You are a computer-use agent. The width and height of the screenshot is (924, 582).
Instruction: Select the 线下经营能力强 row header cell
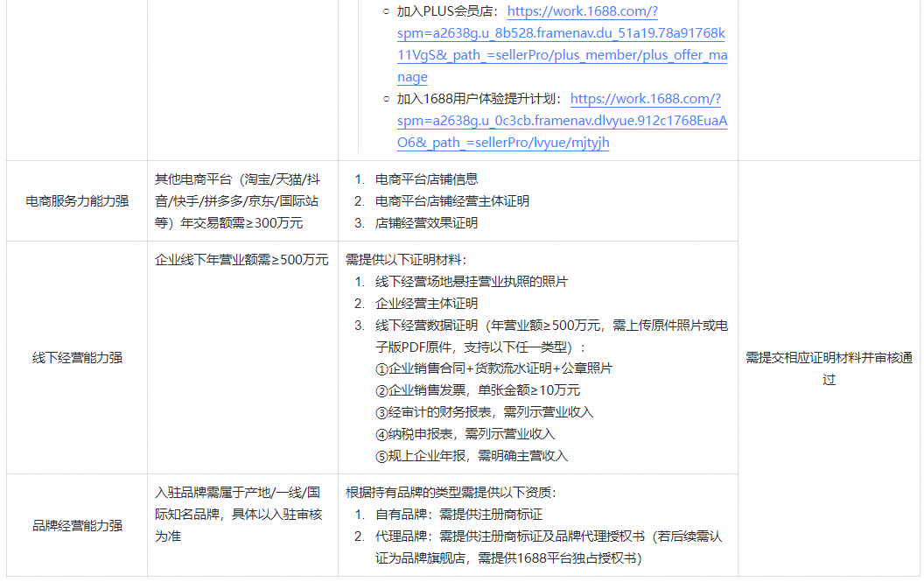coord(77,357)
